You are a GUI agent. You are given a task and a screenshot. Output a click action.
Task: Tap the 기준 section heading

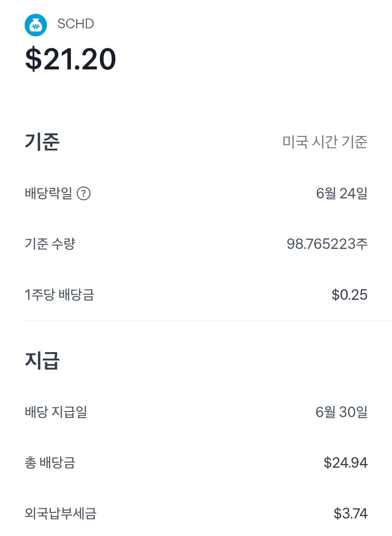point(42,141)
